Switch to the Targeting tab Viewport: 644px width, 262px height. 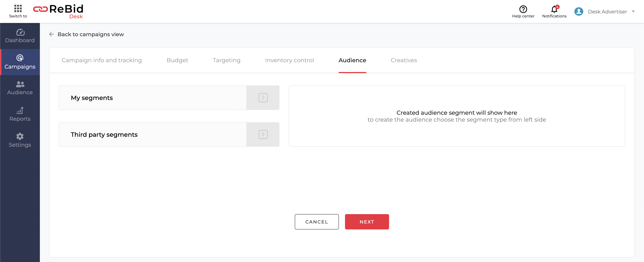[x=227, y=60]
